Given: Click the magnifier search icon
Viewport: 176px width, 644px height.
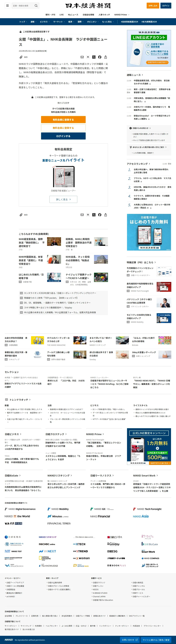Looking at the screenshot, I should click(x=36, y=5).
